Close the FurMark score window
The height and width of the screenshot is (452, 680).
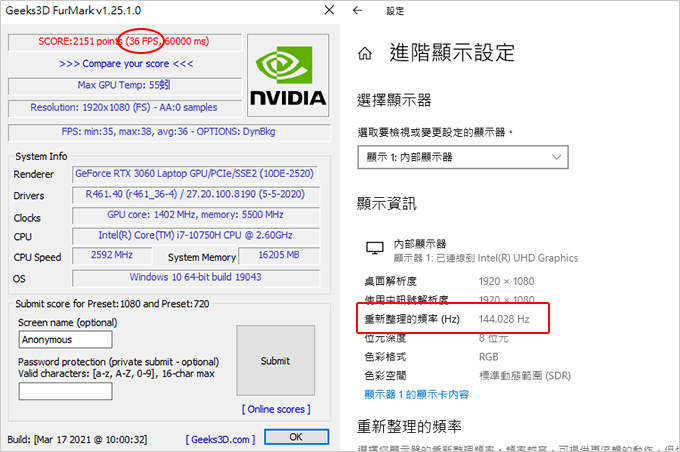point(329,10)
